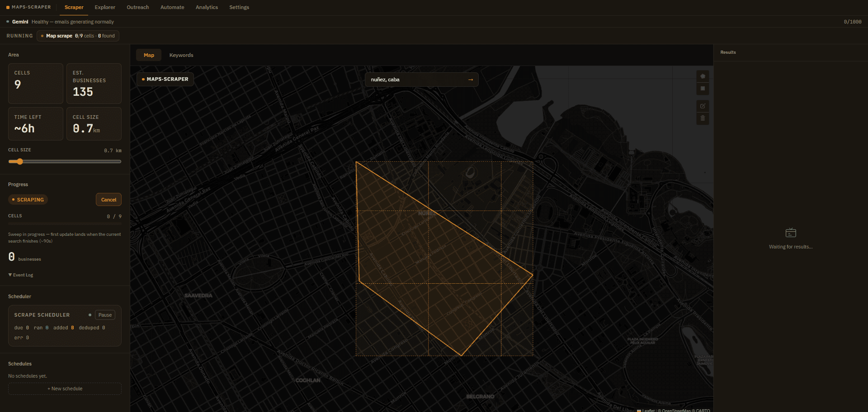This screenshot has height=412, width=868.
Task: Click the 'No schedules yet.' text
Action: click(x=28, y=376)
